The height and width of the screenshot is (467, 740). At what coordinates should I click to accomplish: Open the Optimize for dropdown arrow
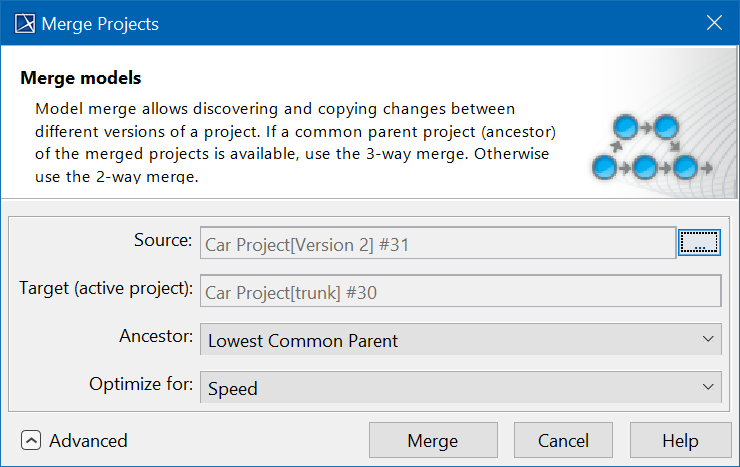[708, 388]
